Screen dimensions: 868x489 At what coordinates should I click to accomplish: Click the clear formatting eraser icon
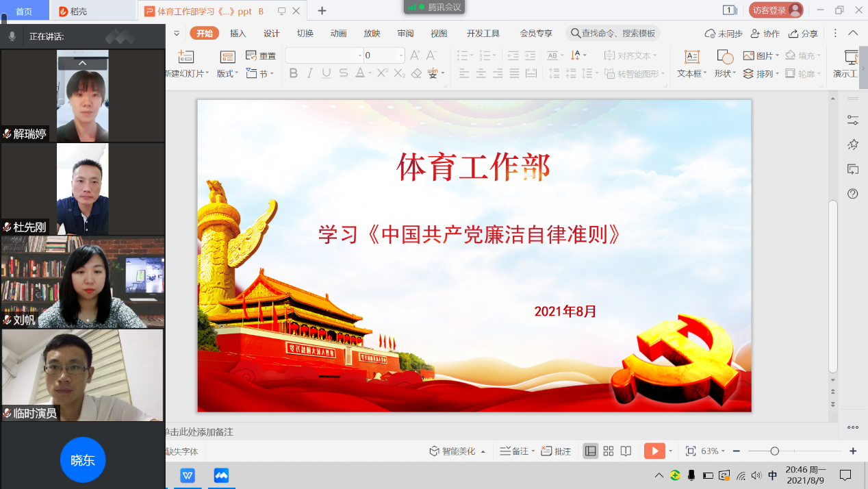point(416,73)
